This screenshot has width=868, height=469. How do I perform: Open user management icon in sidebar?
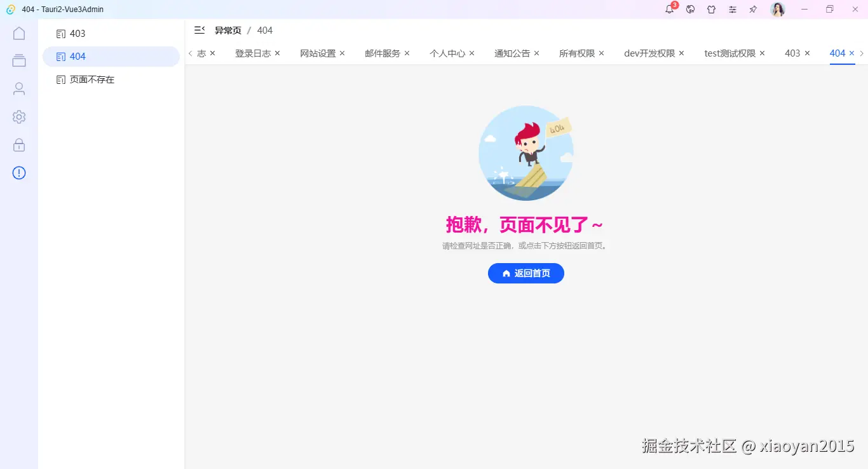[x=19, y=88]
